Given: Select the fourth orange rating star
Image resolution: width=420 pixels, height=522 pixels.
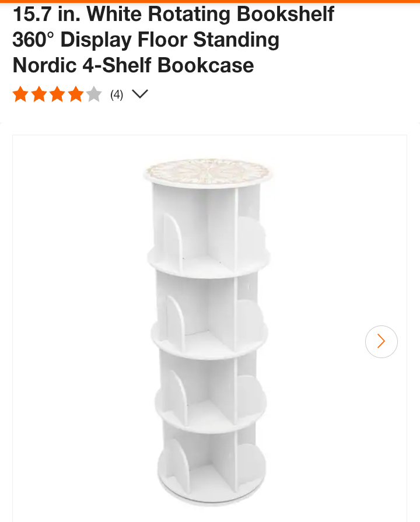Looking at the screenshot, I should coord(76,94).
